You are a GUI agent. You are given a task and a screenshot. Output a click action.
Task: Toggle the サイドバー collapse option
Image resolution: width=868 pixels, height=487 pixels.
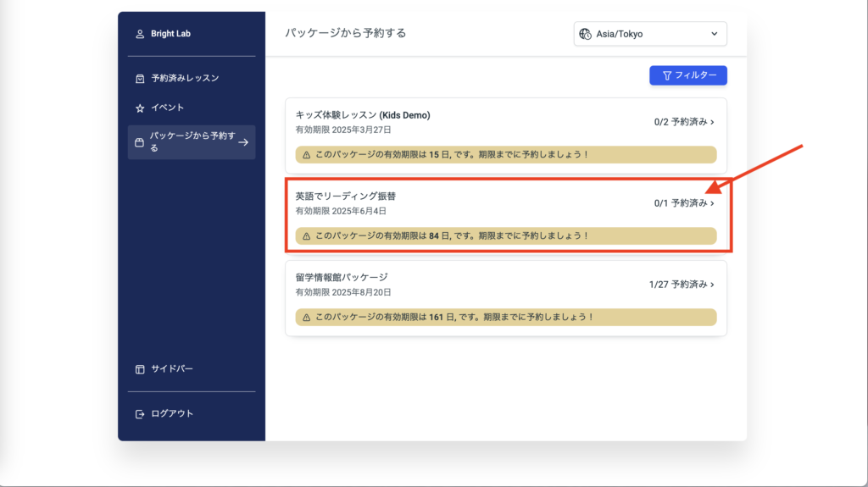pyautogui.click(x=172, y=369)
